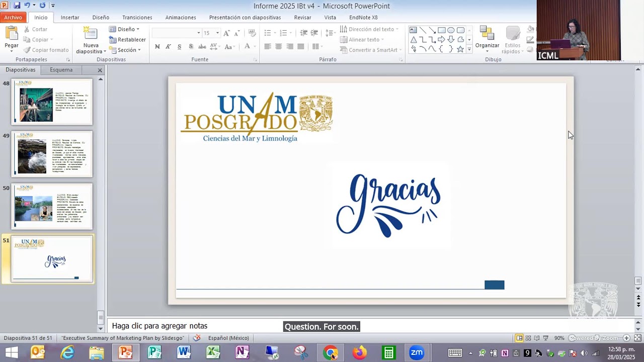This screenshot has width=644, height=362.
Task: Select the triangle shape
Action: point(413,40)
